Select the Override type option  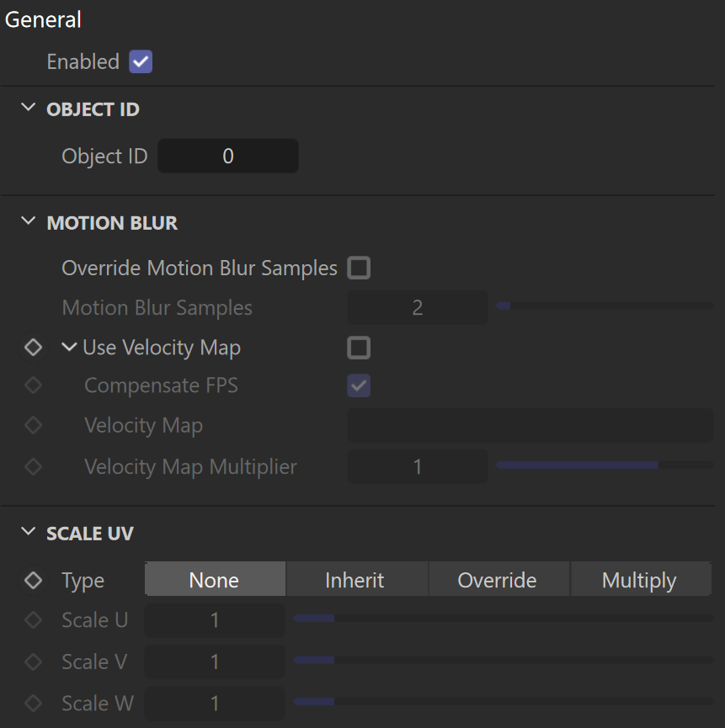click(498, 579)
